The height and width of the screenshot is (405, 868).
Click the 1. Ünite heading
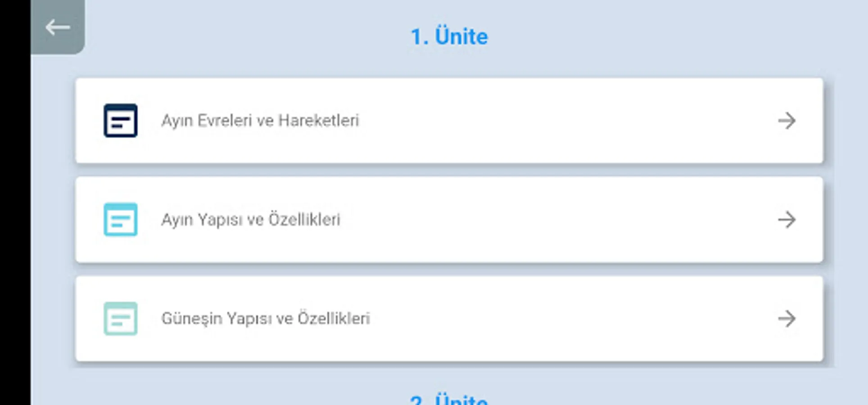pyautogui.click(x=449, y=36)
